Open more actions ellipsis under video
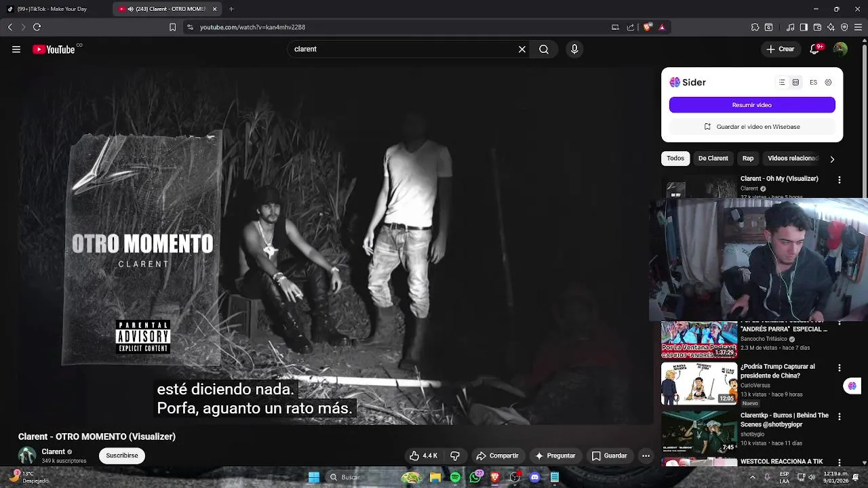868x488 pixels. (x=646, y=455)
